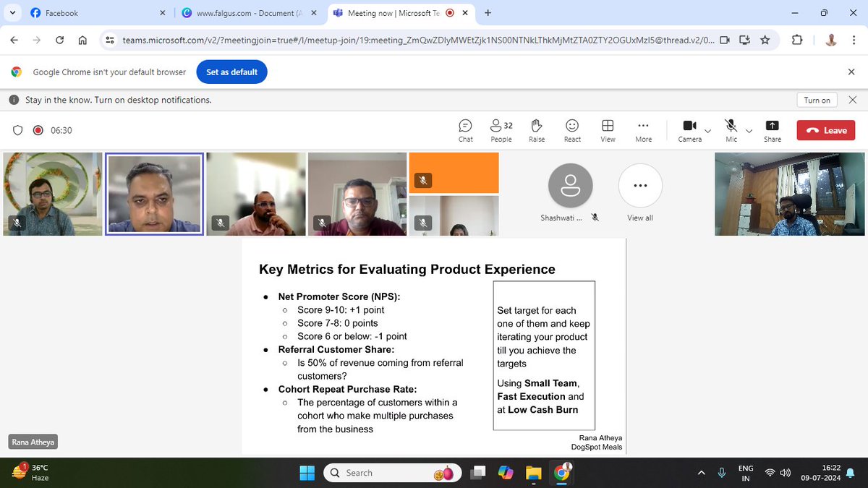The image size is (868, 488).
Task: Open a new browser tab
Action: coord(488,13)
